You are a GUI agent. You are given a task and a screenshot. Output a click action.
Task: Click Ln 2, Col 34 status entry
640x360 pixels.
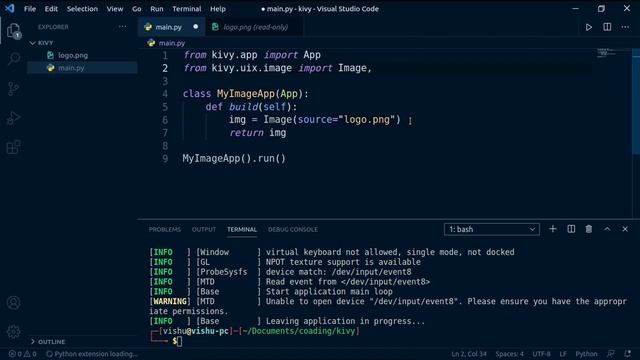pyautogui.click(x=469, y=354)
